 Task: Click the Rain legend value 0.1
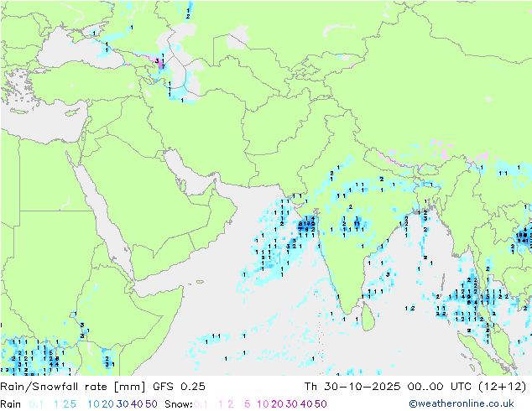tap(36, 404)
